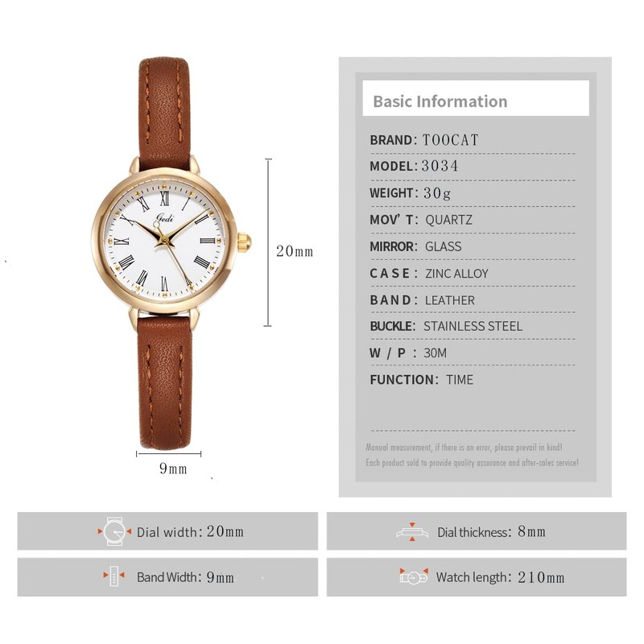The height and width of the screenshot is (644, 644).
Task: Click the Dial width: 20mm banner
Action: pyautogui.click(x=167, y=531)
